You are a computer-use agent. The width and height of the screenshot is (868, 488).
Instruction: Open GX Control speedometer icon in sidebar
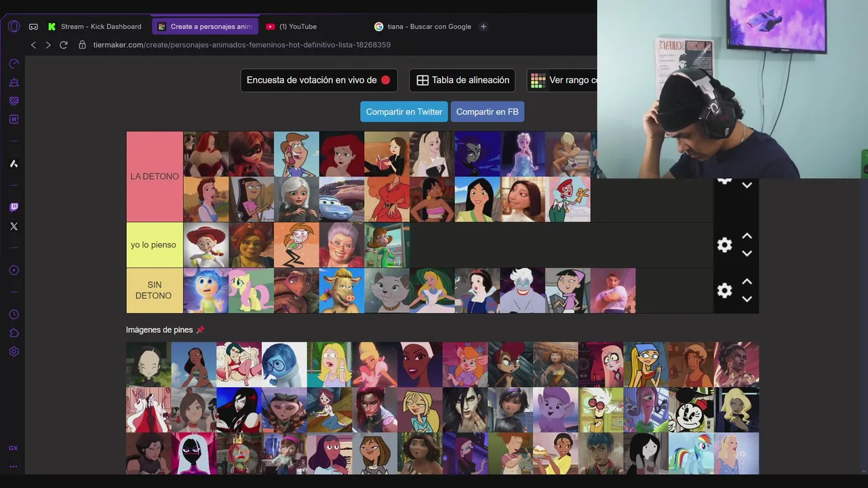point(14,64)
